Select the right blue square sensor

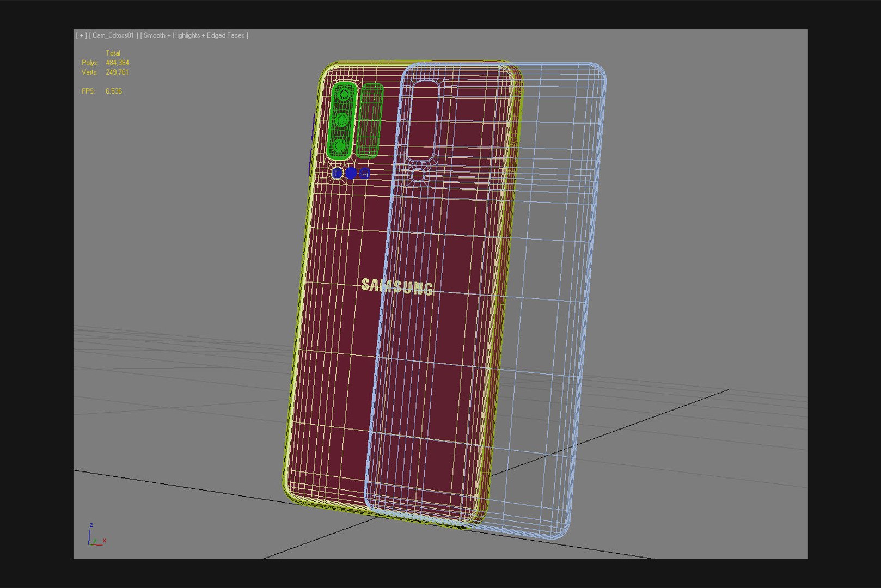click(365, 173)
